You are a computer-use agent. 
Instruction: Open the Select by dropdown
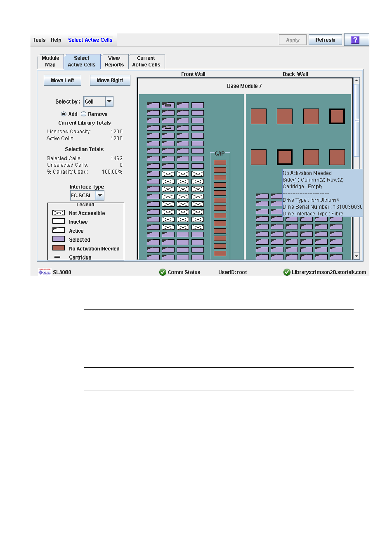[109, 102]
